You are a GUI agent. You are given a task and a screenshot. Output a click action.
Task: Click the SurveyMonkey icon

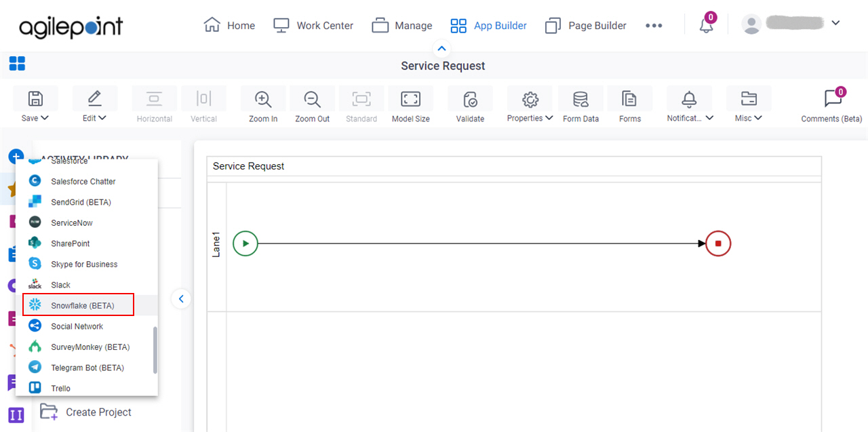[35, 347]
